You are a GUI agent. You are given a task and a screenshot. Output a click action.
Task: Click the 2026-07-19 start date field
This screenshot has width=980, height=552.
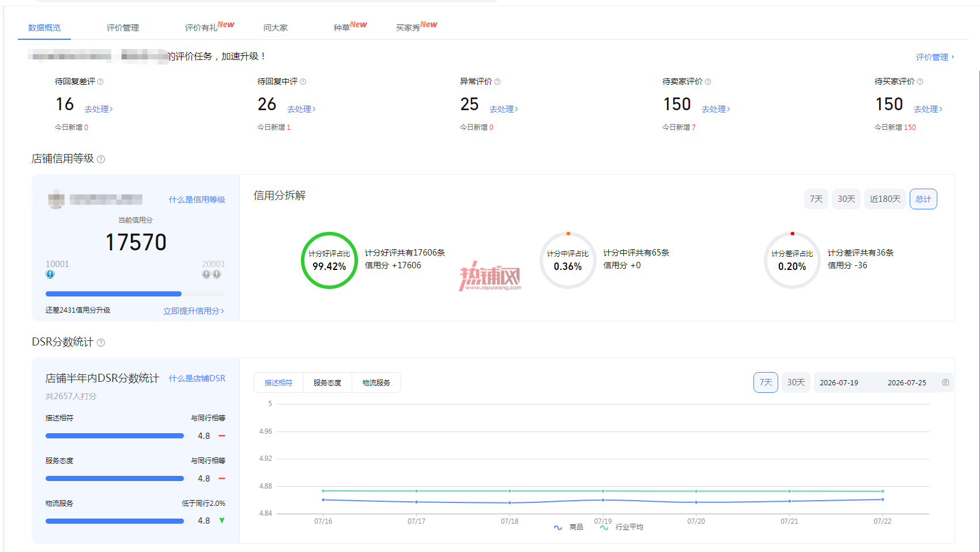click(x=839, y=382)
